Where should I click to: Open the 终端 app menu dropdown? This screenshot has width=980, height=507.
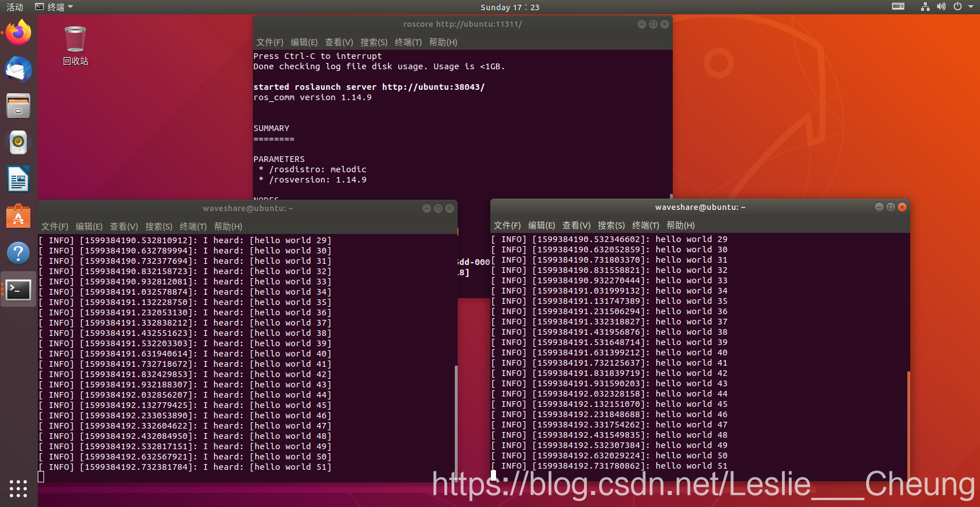click(54, 7)
